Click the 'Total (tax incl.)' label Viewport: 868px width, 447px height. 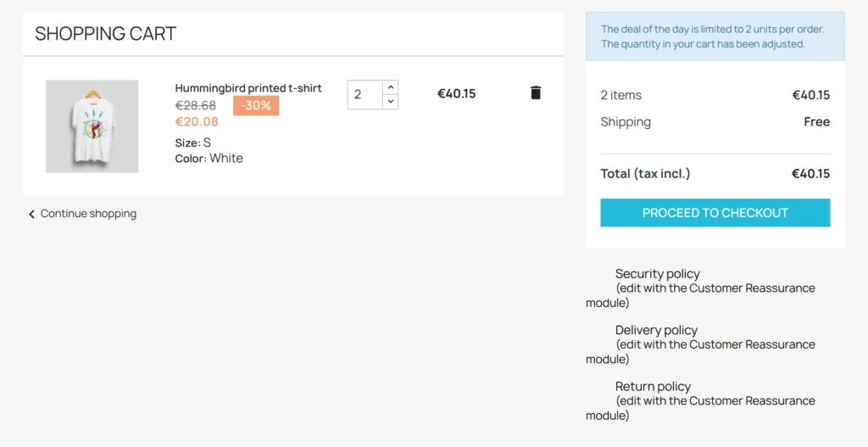[x=645, y=174]
